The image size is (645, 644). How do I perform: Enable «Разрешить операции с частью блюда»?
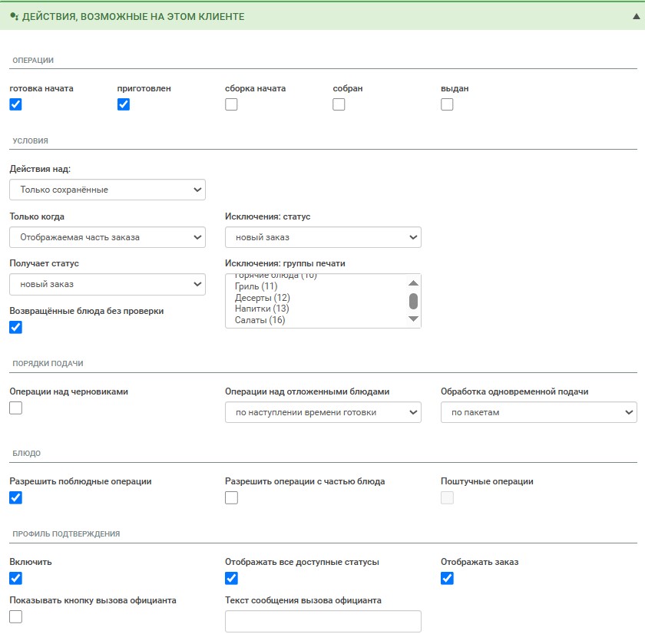click(x=231, y=498)
